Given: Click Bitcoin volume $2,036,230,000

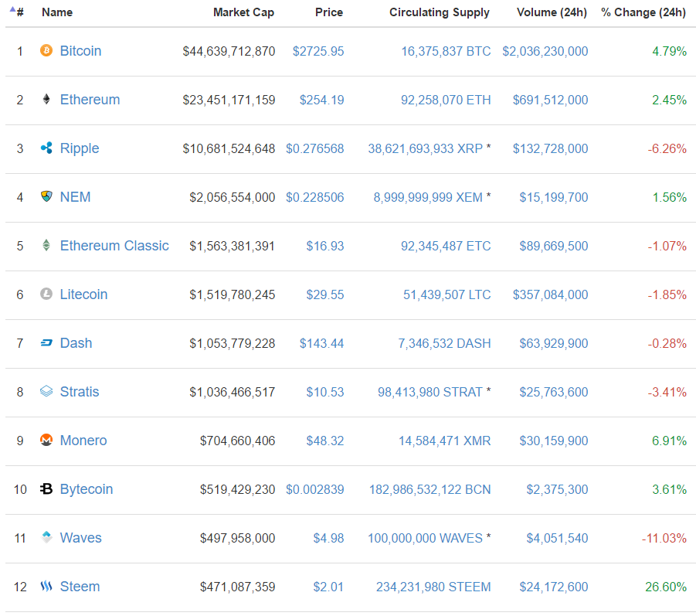Looking at the screenshot, I should point(545,51).
